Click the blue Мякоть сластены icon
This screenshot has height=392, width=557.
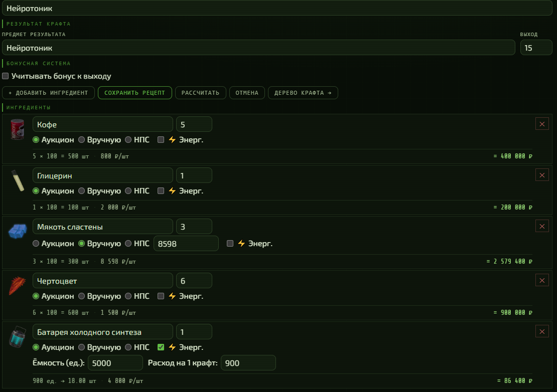[x=18, y=231]
